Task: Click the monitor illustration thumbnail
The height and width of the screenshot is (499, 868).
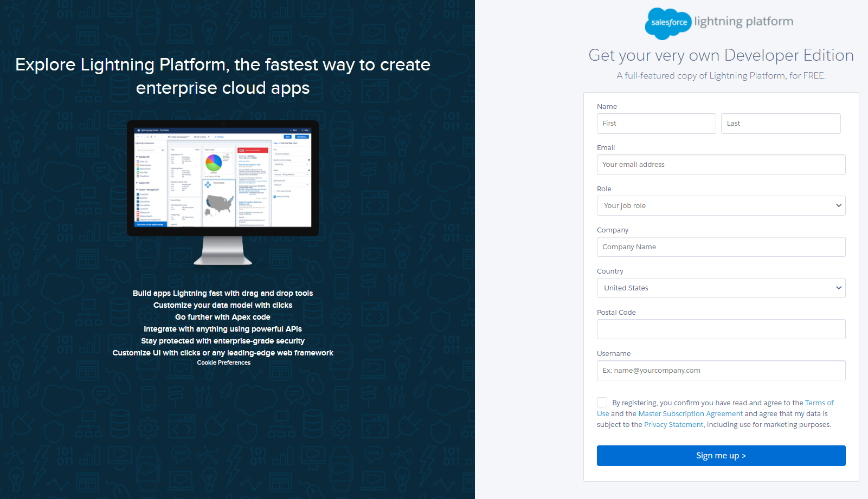Action: pyautogui.click(x=223, y=193)
